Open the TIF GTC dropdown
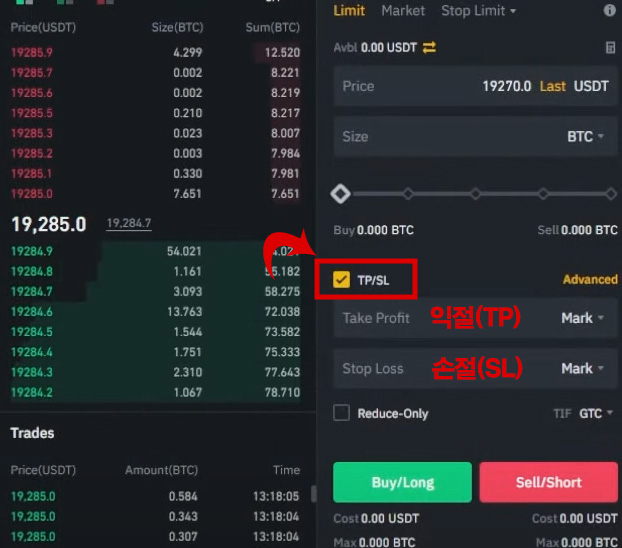 pyautogui.click(x=597, y=413)
